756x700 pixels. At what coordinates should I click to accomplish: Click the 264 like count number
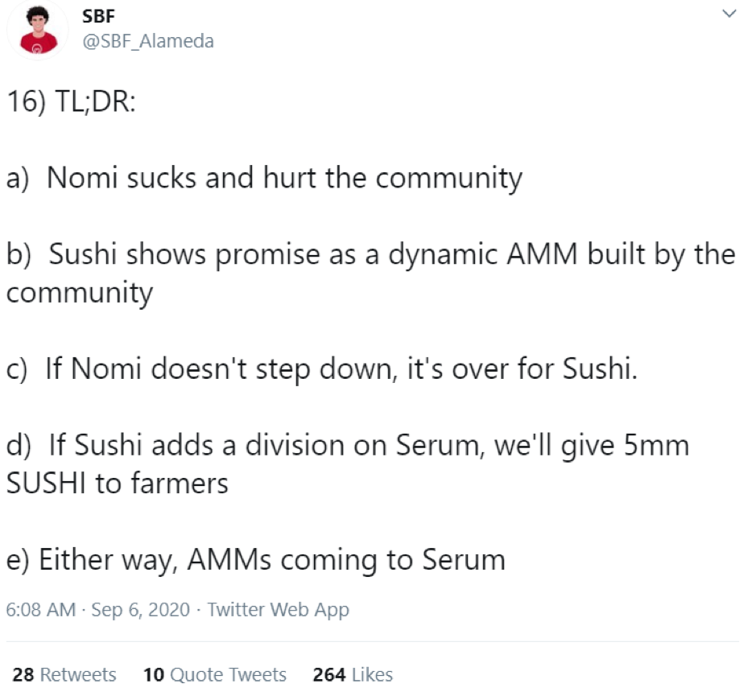coord(329,674)
